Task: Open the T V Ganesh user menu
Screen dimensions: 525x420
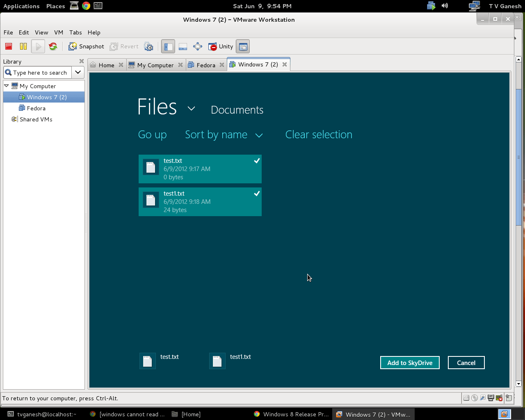Action: [505, 6]
